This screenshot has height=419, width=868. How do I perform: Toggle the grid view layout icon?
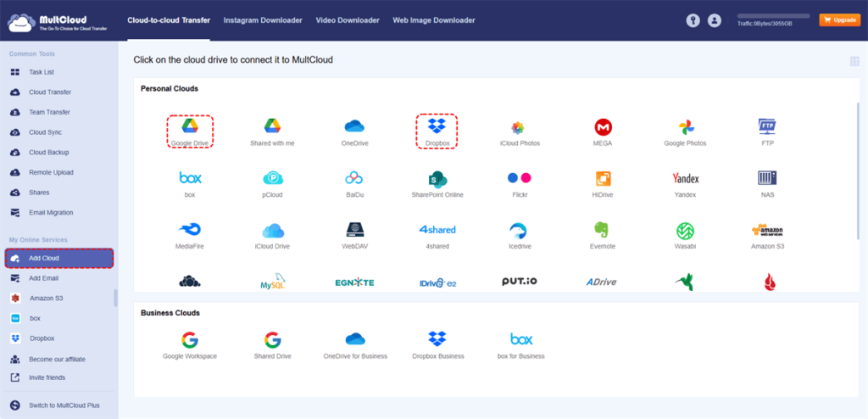tap(854, 62)
